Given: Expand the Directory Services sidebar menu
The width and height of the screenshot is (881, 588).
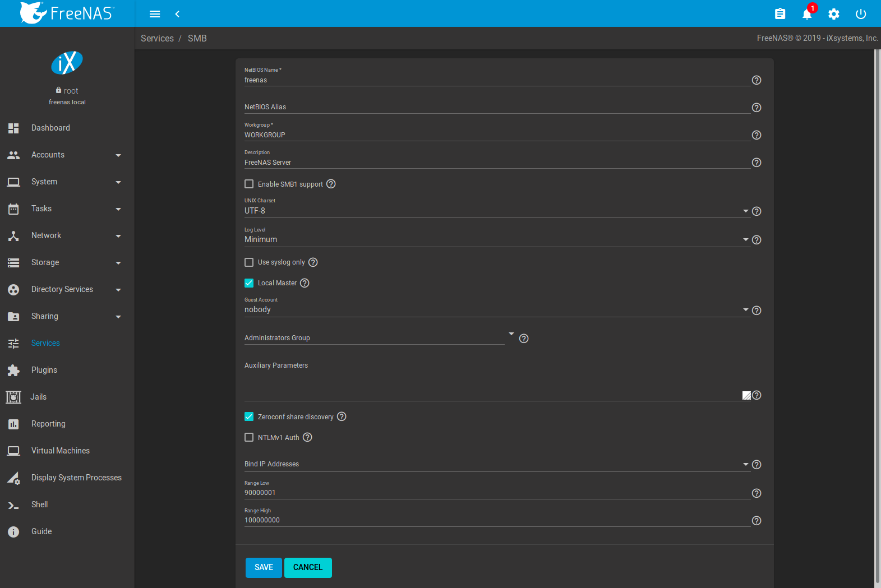Looking at the screenshot, I should tap(67, 289).
